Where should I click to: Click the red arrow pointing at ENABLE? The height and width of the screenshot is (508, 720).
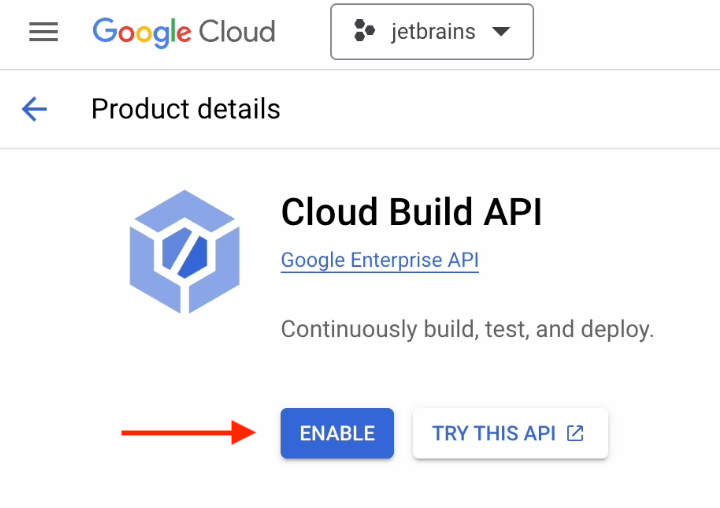(189, 433)
